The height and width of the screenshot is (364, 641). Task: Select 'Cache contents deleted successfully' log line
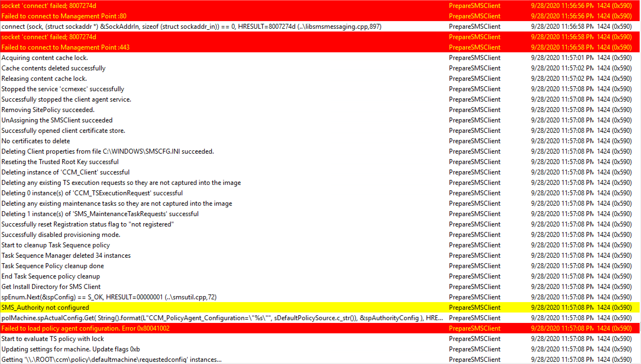click(53, 68)
